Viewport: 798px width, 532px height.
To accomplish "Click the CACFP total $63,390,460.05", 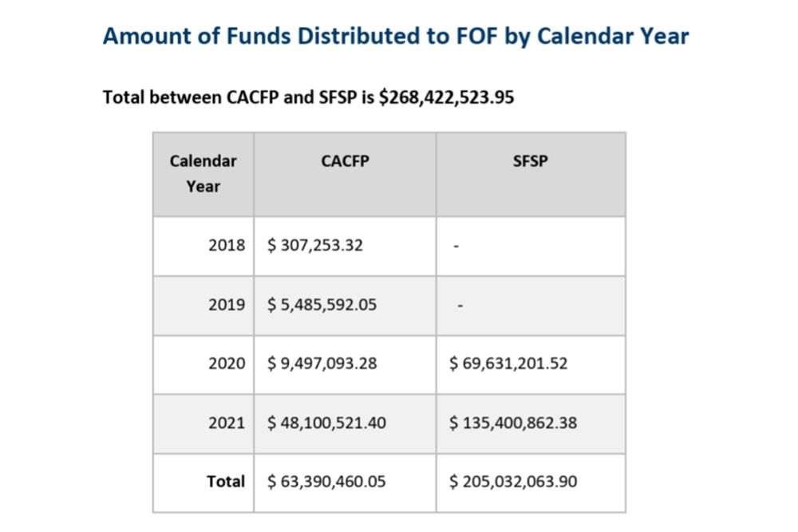I will click(326, 482).
